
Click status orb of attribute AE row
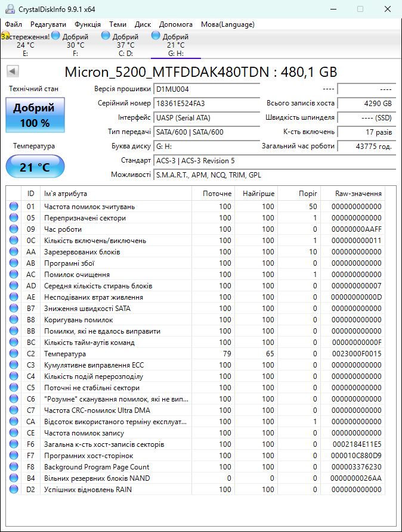(x=14, y=297)
